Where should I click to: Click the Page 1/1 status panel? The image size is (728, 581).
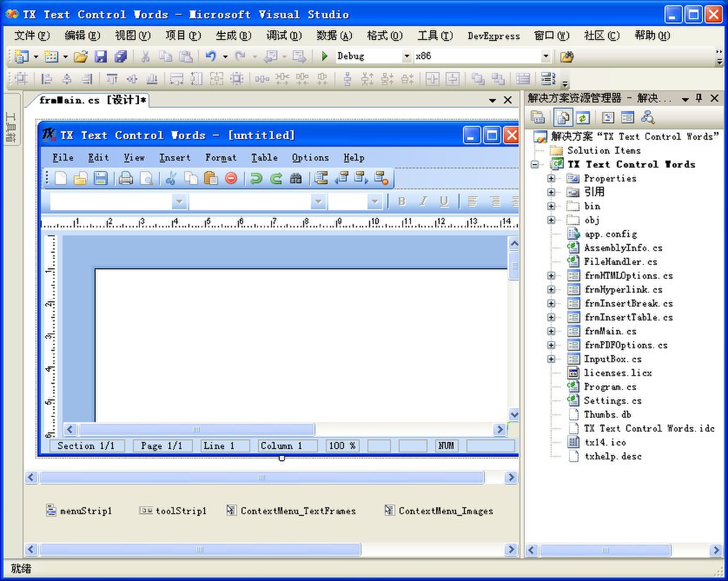click(162, 446)
